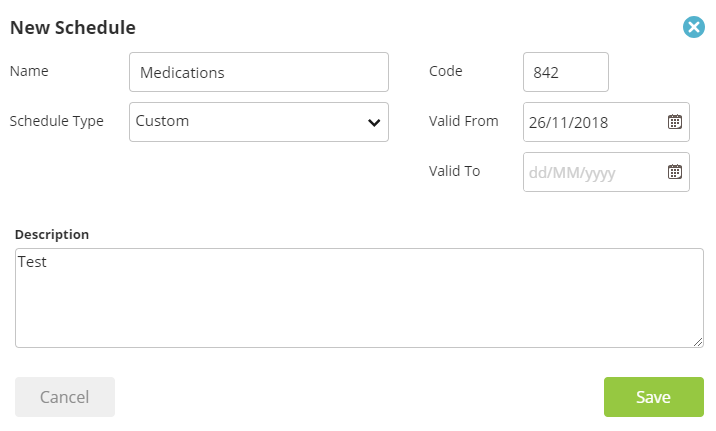Click the Valid From label
This screenshot has height=431, width=716.
(x=463, y=121)
